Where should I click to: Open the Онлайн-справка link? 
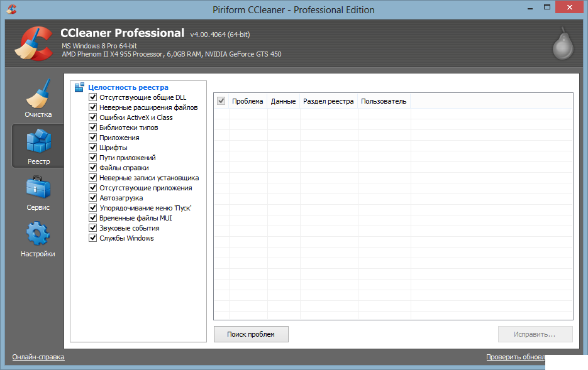(x=38, y=357)
